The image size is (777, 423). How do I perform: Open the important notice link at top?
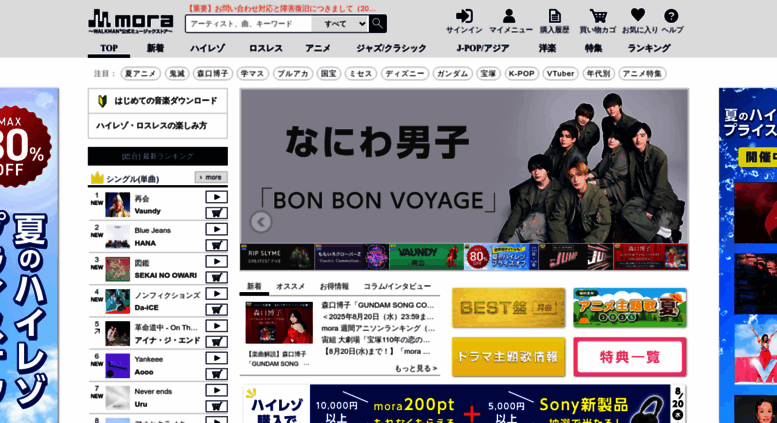(x=281, y=8)
